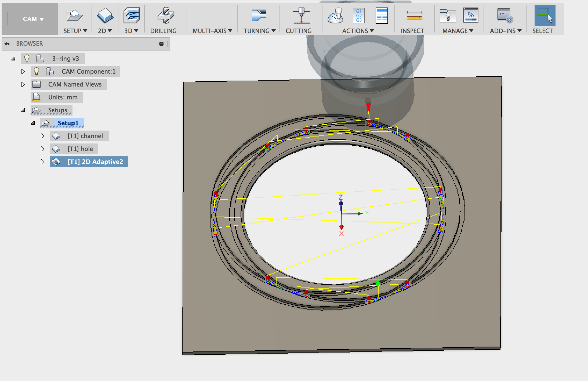Click the Units document icon

tap(36, 97)
